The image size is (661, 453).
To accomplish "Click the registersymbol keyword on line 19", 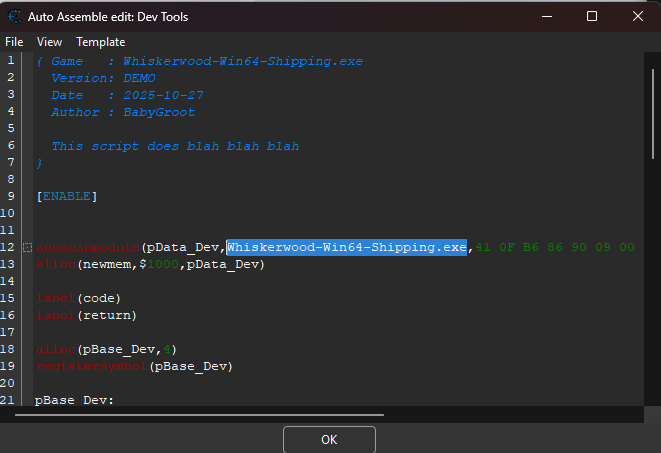I will pyautogui.click(x=91, y=366).
